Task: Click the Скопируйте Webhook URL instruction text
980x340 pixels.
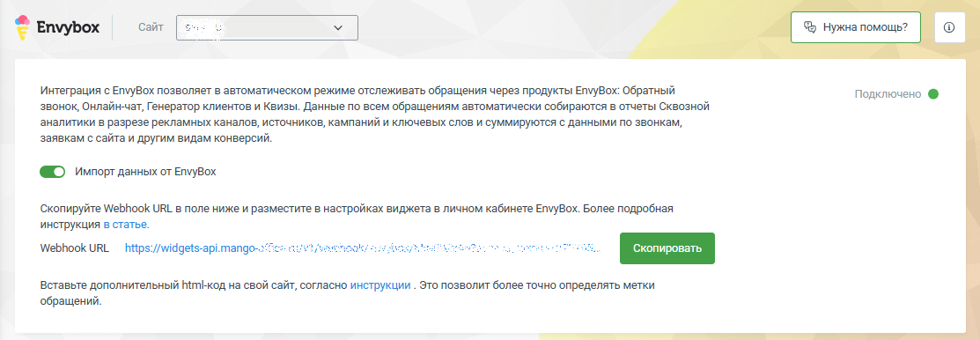Action: pyautogui.click(x=357, y=216)
